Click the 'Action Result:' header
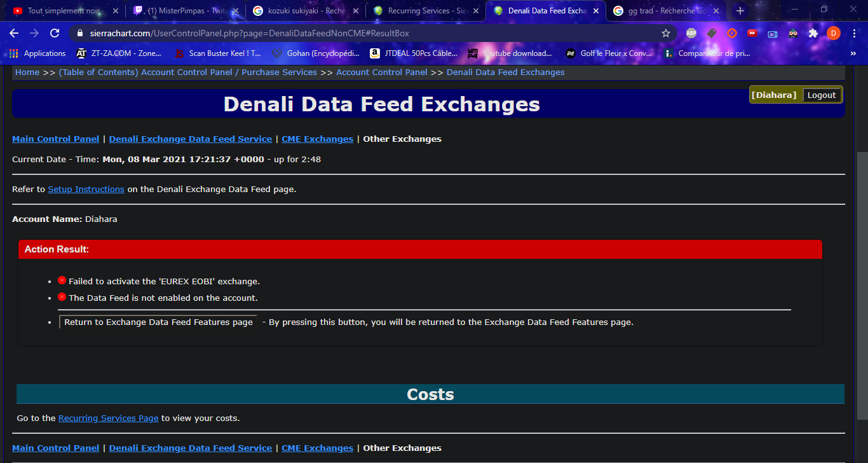 (57, 249)
